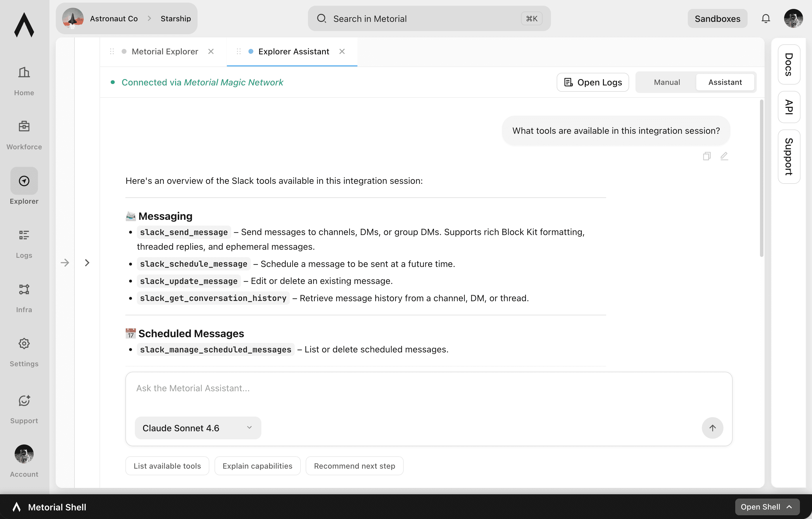Image resolution: width=812 pixels, height=519 pixels.
Task: Grab the drag handle of Metorial Explorer tab
Action: click(x=112, y=51)
